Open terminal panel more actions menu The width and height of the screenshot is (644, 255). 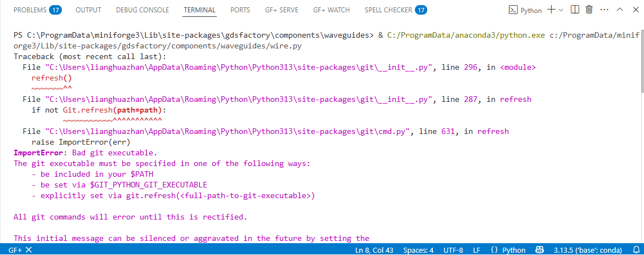603,10
